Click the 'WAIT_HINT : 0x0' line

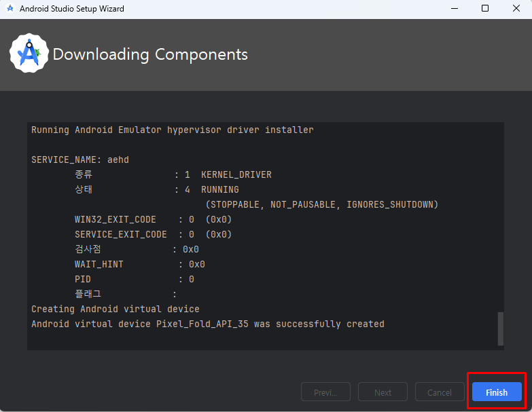140,264
